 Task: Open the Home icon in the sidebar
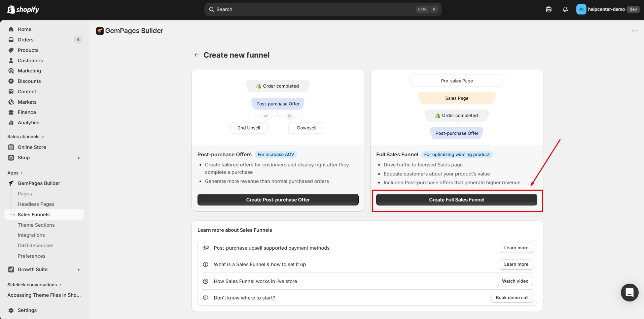11,29
